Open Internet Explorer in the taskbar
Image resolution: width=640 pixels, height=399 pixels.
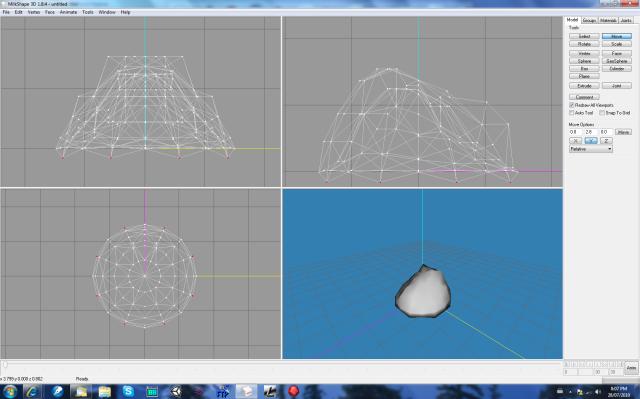click(33, 392)
